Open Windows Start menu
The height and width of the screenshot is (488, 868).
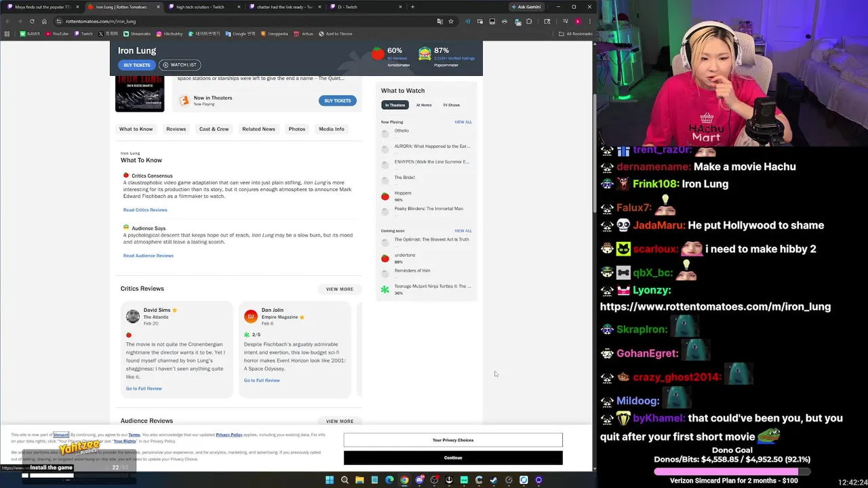(x=330, y=480)
